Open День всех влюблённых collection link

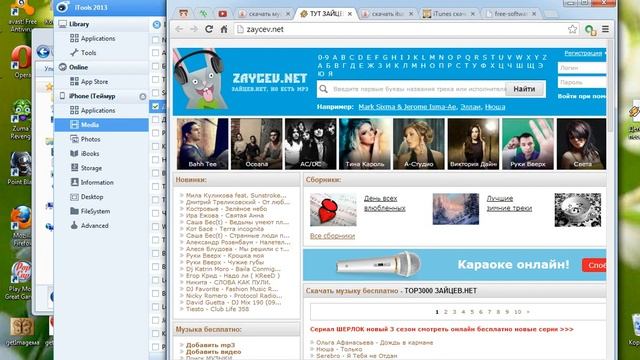click(384, 203)
